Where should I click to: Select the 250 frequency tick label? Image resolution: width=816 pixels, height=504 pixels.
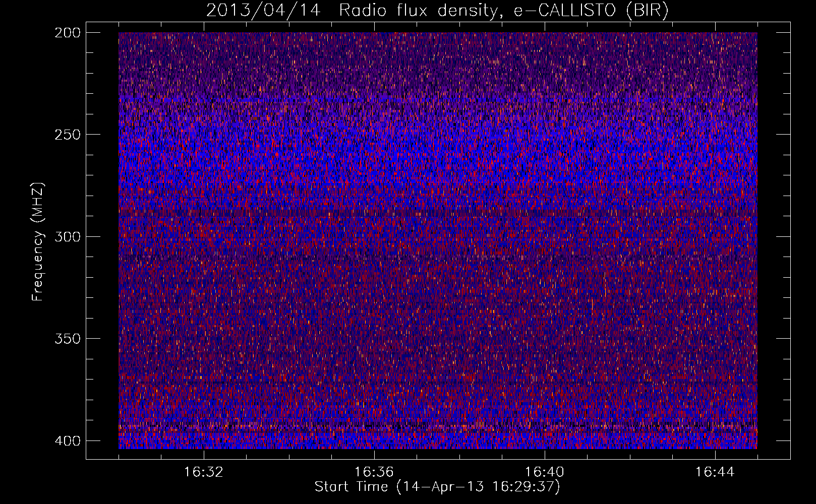pyautogui.click(x=67, y=135)
